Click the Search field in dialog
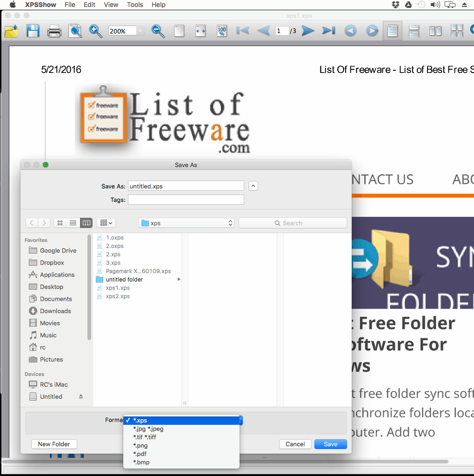 (x=293, y=223)
